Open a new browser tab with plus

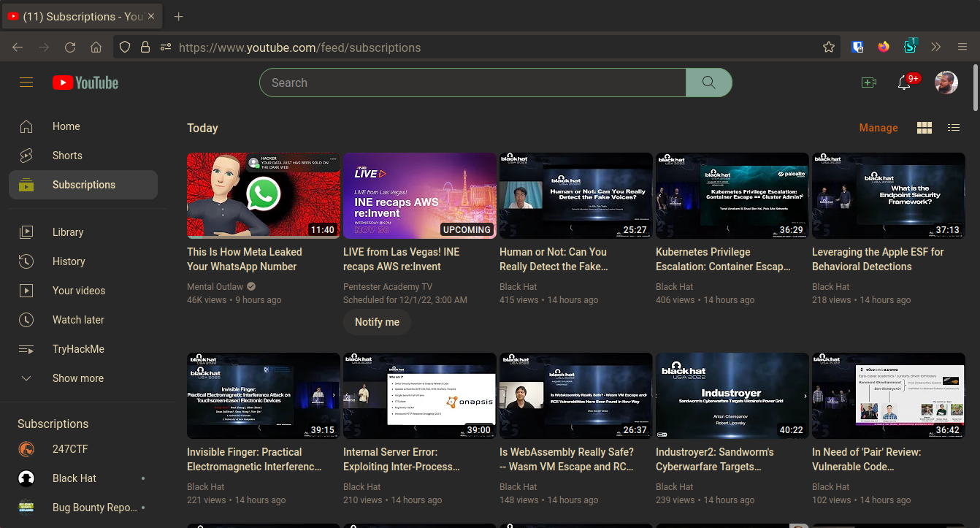[x=179, y=16]
